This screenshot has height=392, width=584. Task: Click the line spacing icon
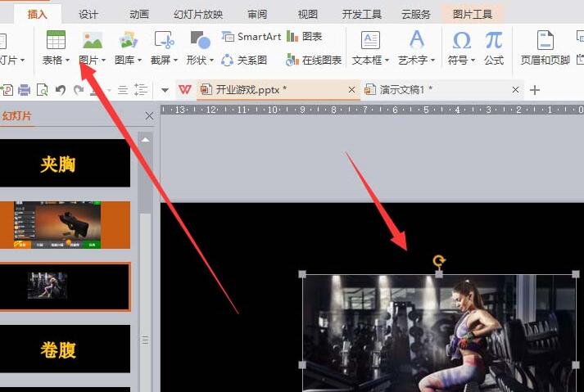tap(141, 90)
